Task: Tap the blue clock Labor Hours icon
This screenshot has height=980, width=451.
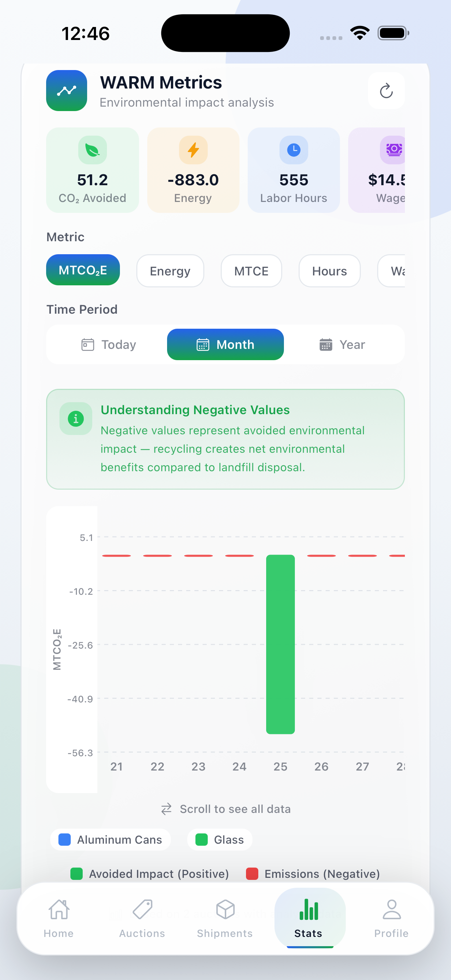Action: click(x=293, y=150)
